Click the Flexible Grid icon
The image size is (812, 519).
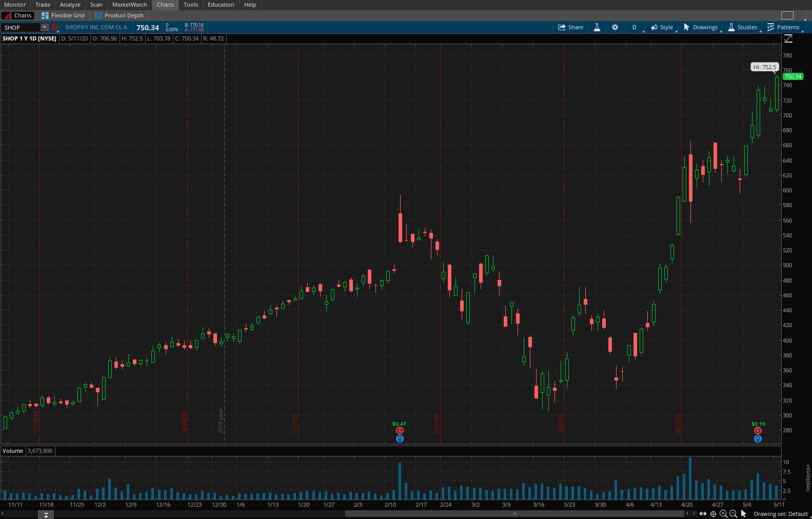pyautogui.click(x=45, y=15)
